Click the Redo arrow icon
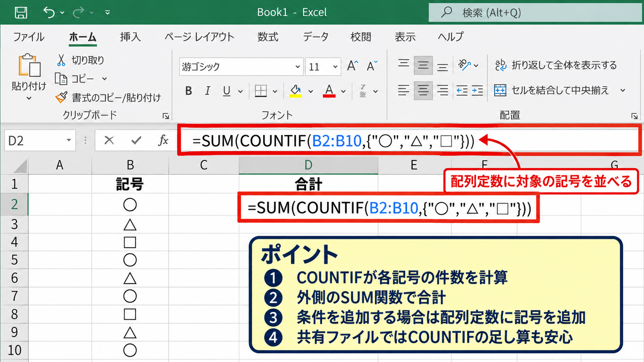 tap(79, 12)
